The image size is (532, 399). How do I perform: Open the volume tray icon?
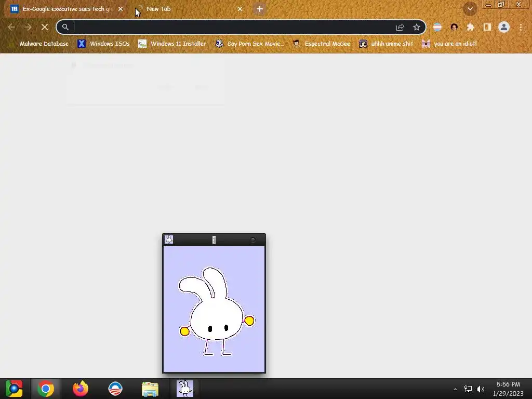coord(481,389)
